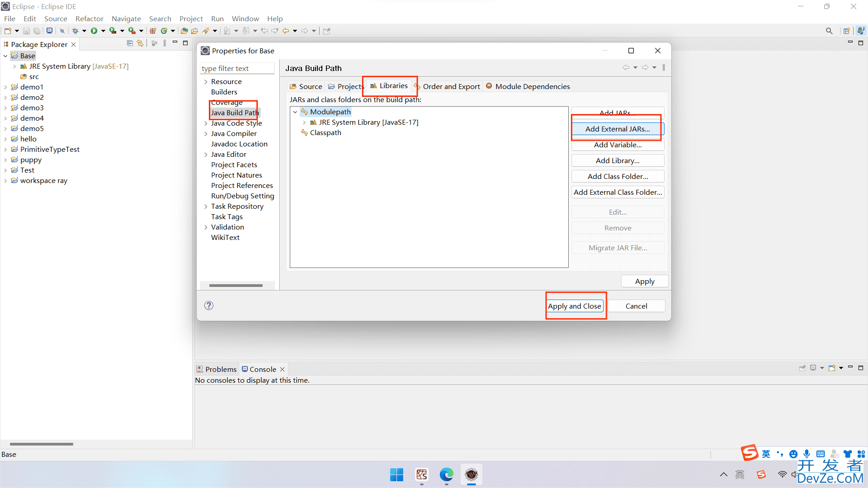This screenshot has height=488, width=868.
Task: Click the Order and Export tab icon
Action: [417, 86]
